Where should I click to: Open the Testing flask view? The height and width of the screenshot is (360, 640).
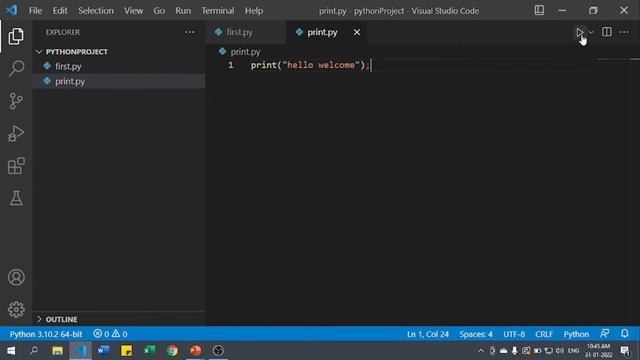click(16, 198)
